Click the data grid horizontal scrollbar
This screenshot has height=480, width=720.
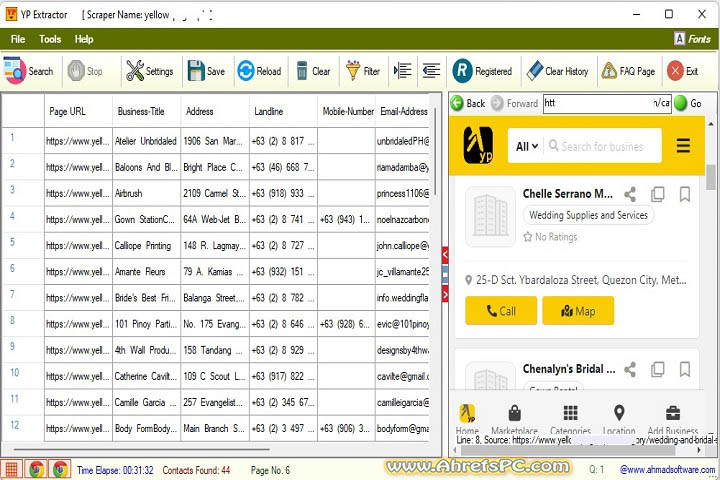141,449
